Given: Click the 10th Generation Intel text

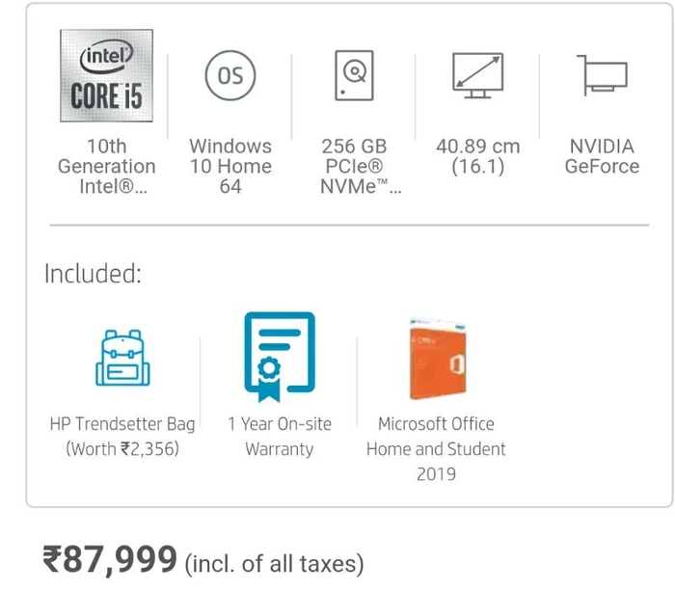Looking at the screenshot, I should (107, 166).
